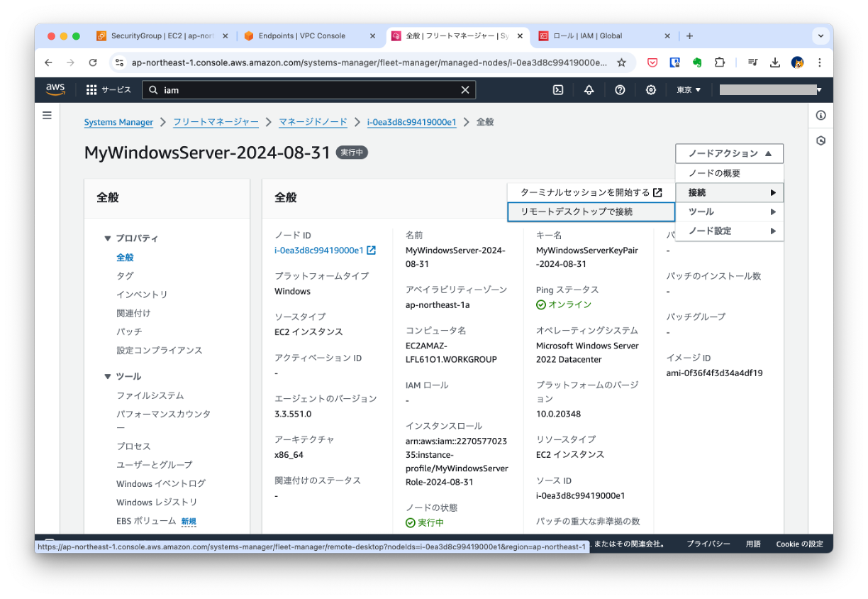Expand the ツール submenu in node actions
Screen dimensions: 868x599
click(729, 211)
